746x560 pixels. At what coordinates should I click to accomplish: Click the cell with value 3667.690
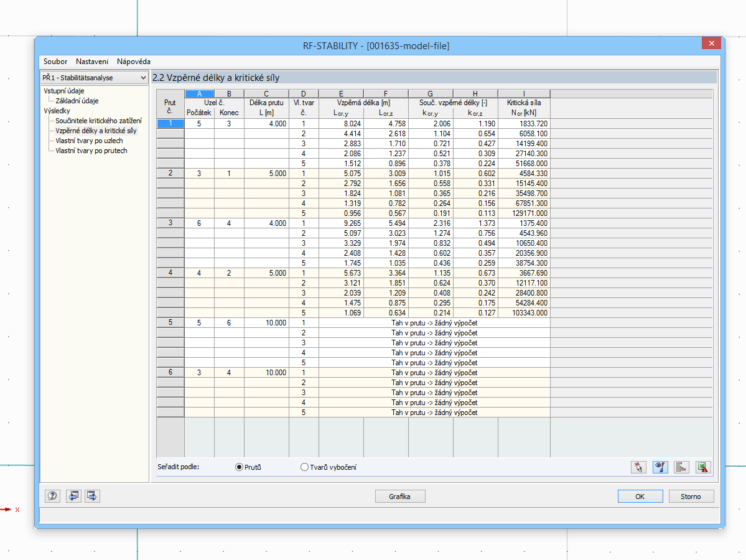524,273
